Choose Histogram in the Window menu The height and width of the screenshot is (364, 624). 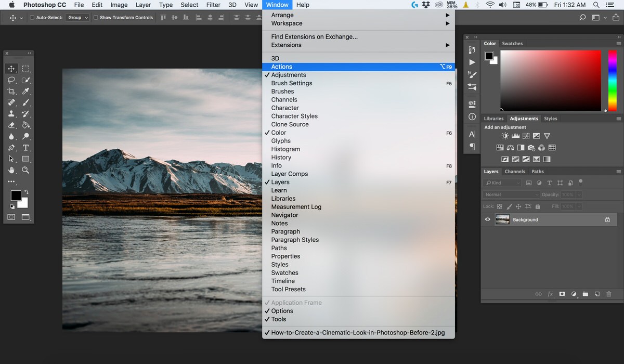pyautogui.click(x=358, y=149)
